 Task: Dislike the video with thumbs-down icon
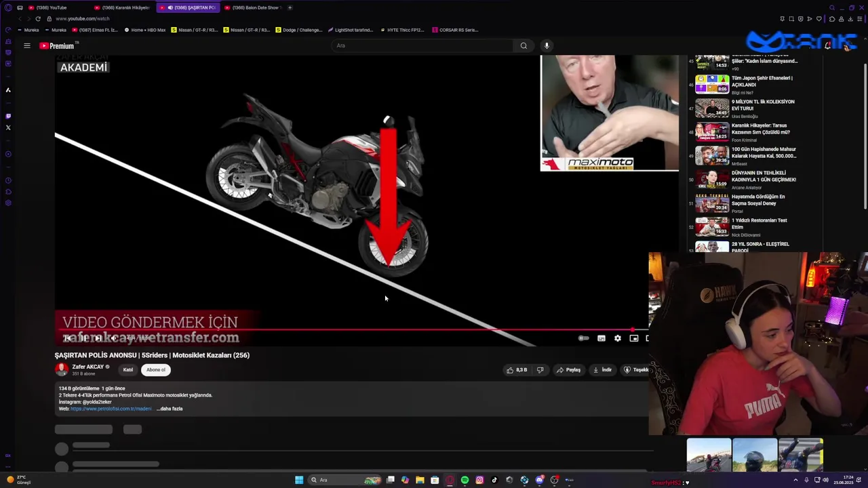(x=540, y=370)
